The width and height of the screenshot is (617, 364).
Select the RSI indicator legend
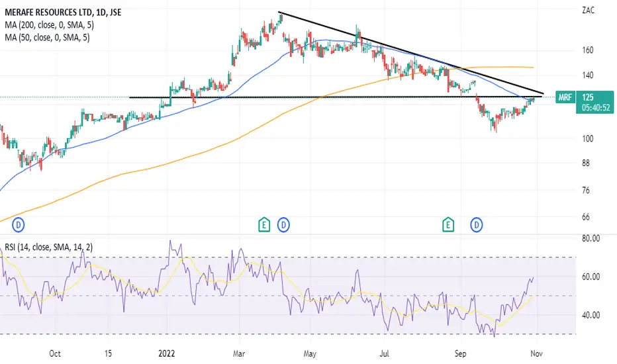(49, 247)
